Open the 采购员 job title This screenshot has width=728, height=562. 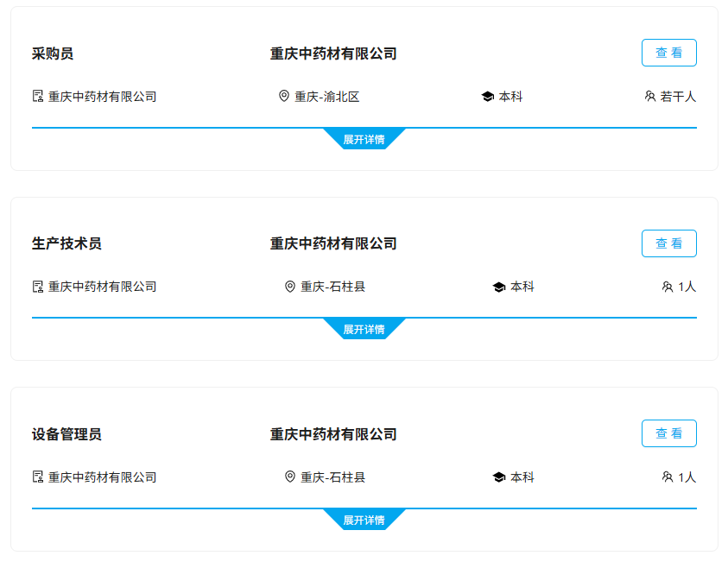[x=53, y=54]
